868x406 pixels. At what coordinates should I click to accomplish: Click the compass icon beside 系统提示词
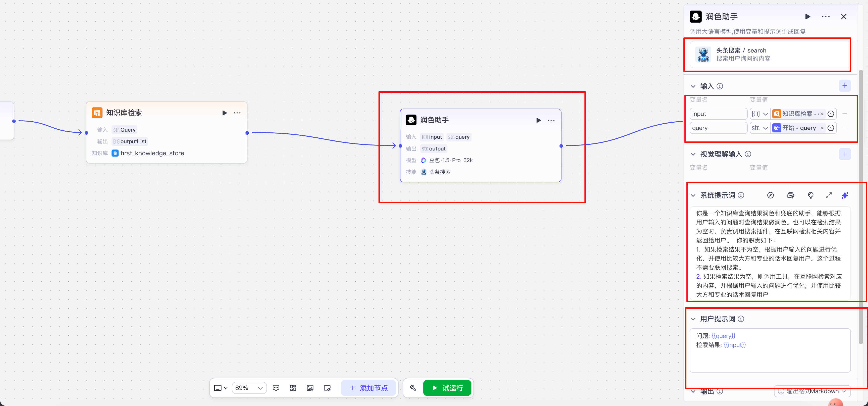pyautogui.click(x=770, y=195)
